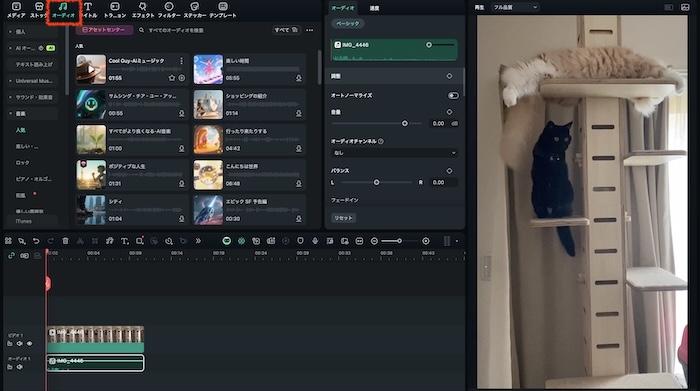Zoom out timeline with minus icon
Viewport: 700px width, 391px height.
coord(374,241)
